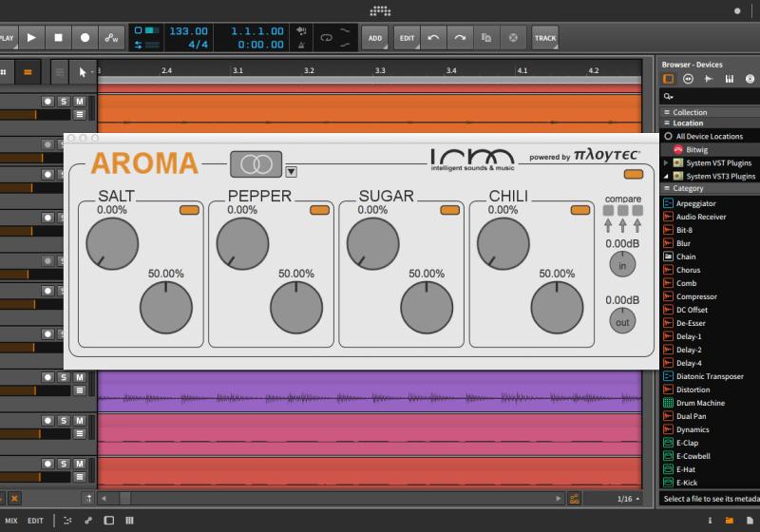
Task: Switch to the MIX view
Action: click(x=11, y=521)
